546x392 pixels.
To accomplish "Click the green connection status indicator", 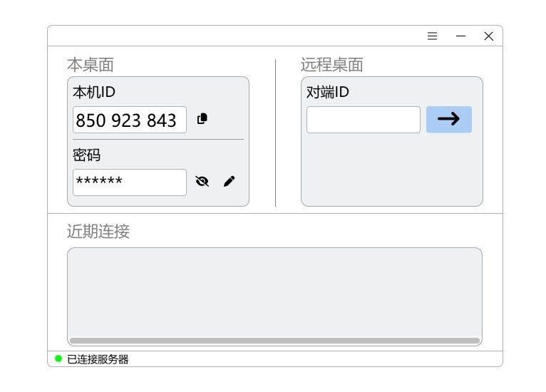I will [58, 359].
